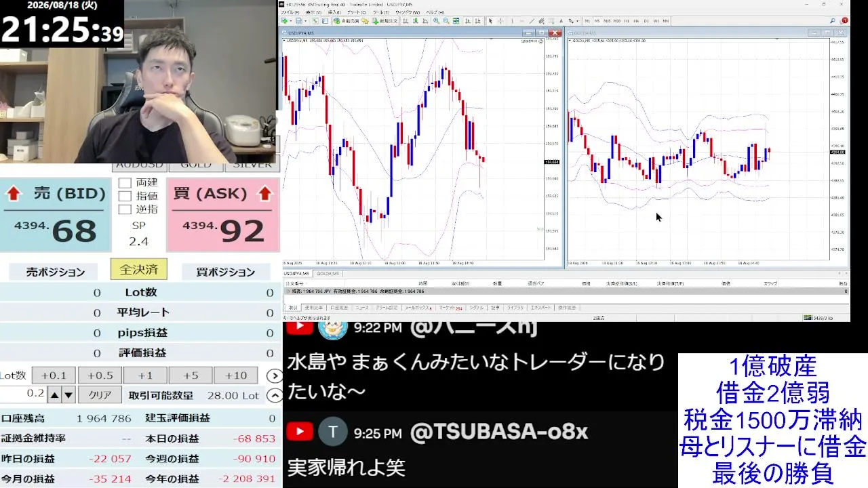Set timeframe to M1
868x488 pixels.
(587, 21)
